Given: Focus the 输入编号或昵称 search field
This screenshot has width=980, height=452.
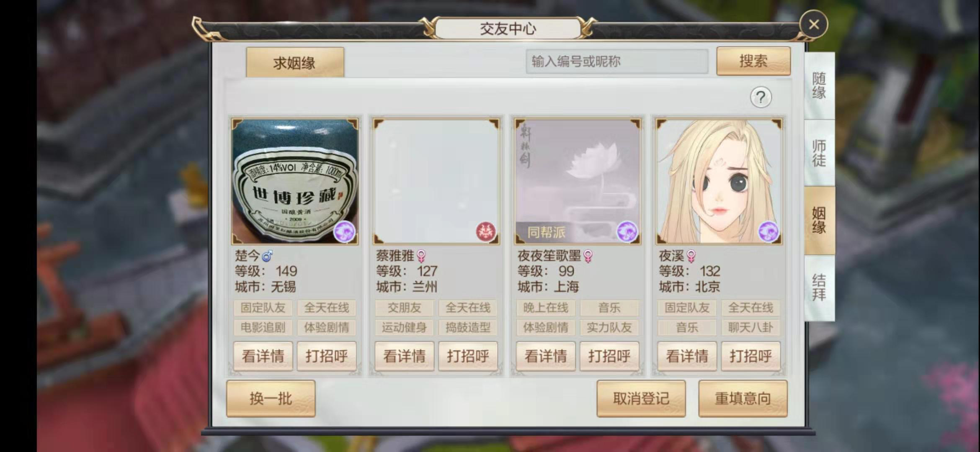Looking at the screenshot, I should [x=617, y=62].
